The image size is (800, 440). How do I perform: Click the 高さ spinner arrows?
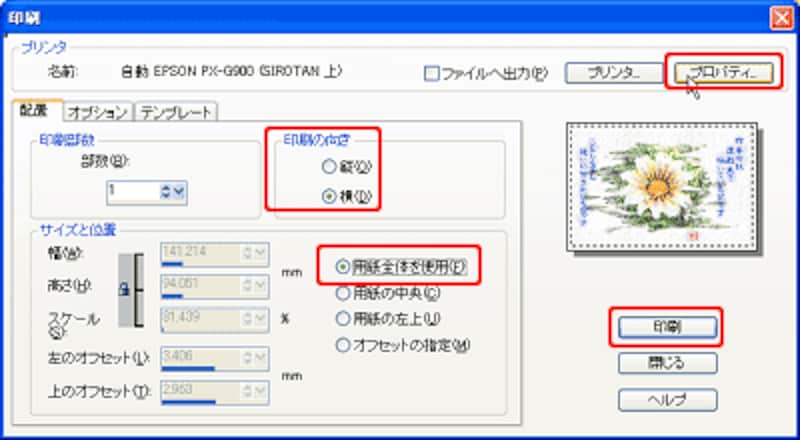248,287
